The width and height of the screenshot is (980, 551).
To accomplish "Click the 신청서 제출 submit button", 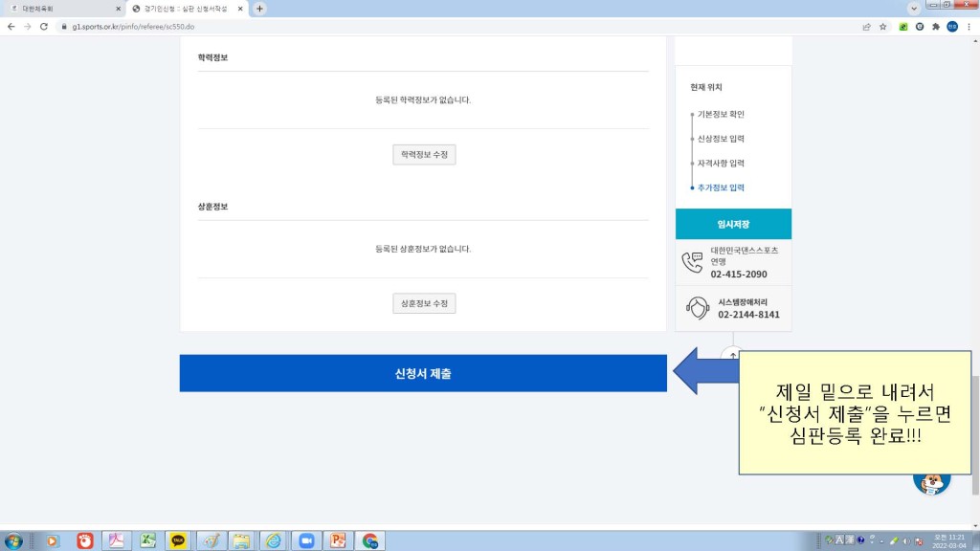I will 422,373.
